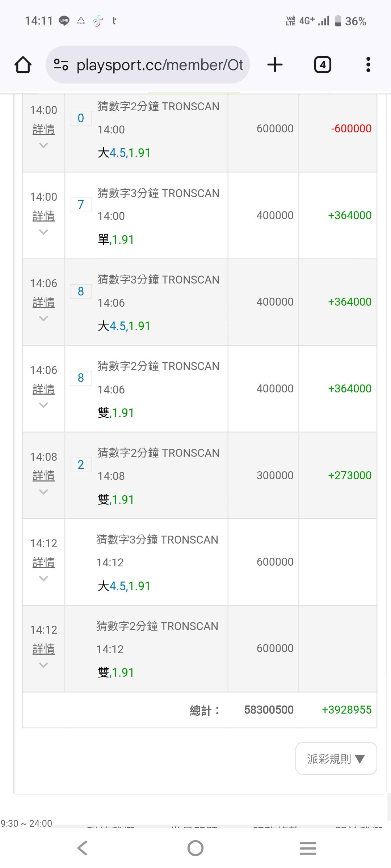
Task: Tap result number 7 box
Action: (x=81, y=205)
